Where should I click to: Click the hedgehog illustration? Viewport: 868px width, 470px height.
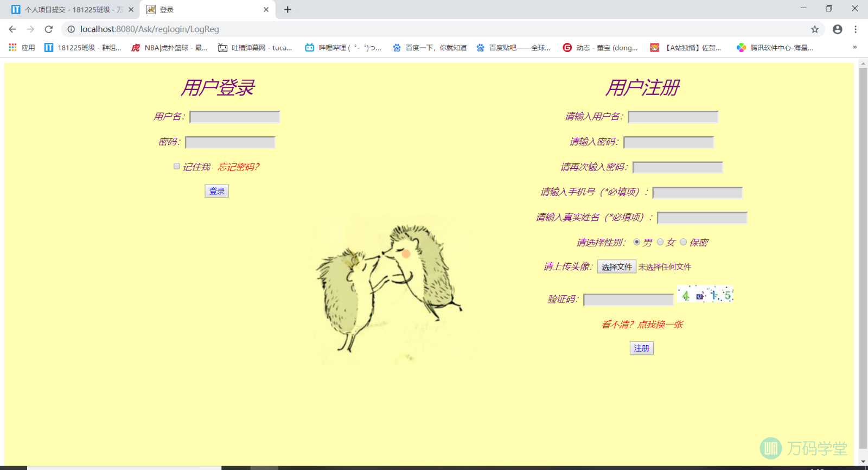click(x=390, y=288)
